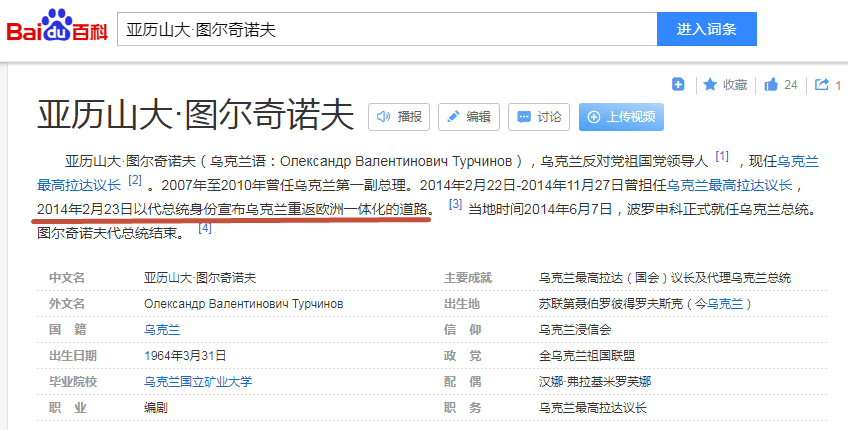Click the chat bubble 讨论 button
This screenshot has width=848, height=430.
(539, 117)
